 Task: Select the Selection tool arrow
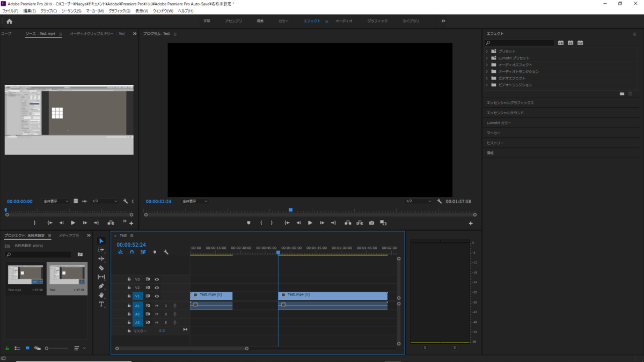(101, 241)
